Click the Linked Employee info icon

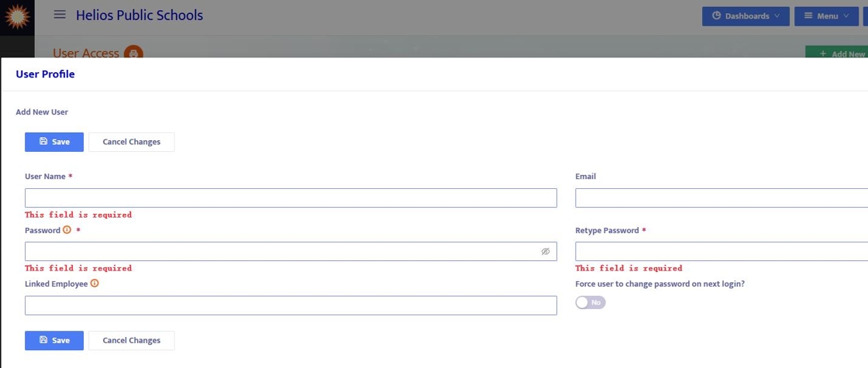pyautogui.click(x=95, y=284)
